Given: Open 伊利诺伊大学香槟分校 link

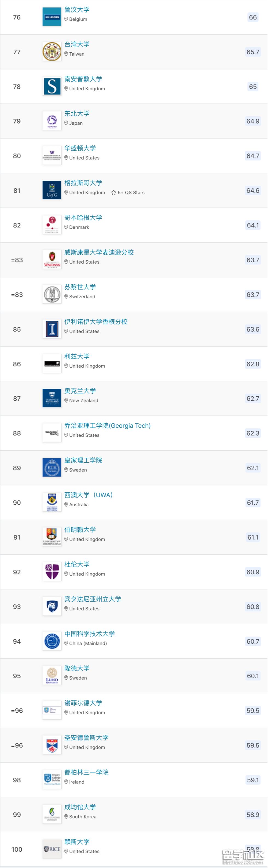Looking at the screenshot, I should pyautogui.click(x=96, y=322).
